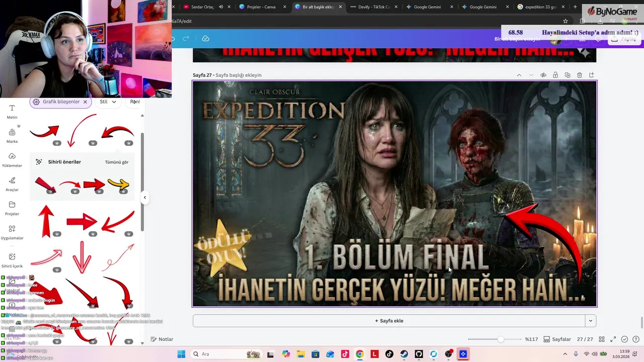Switch to the Projeler - Canva tab
644x362 pixels.
[261, 7]
